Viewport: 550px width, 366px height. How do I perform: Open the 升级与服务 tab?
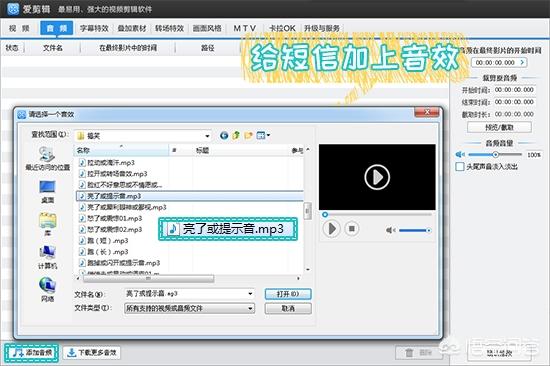pyautogui.click(x=322, y=28)
